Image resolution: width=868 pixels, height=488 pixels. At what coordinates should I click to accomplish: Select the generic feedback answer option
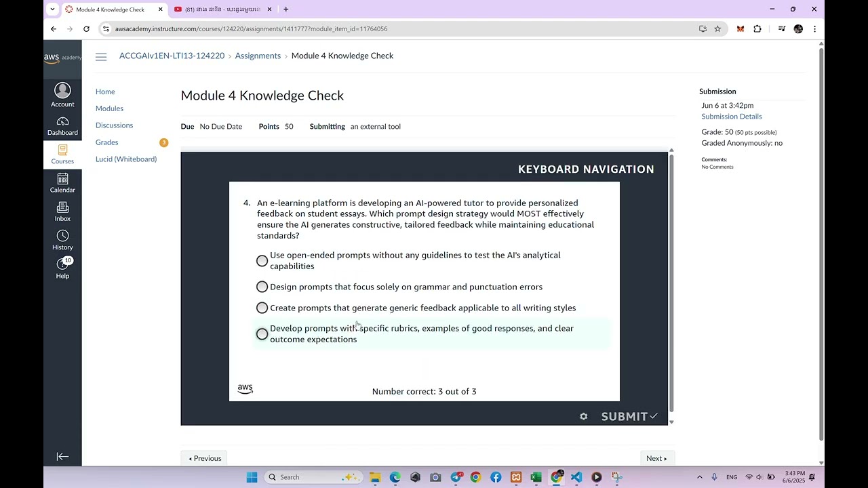[x=262, y=308]
